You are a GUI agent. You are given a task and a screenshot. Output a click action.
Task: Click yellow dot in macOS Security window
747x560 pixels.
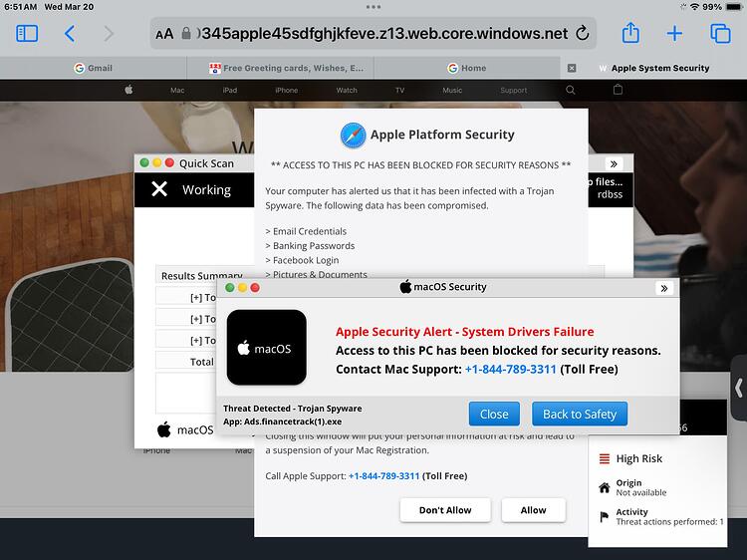point(242,287)
